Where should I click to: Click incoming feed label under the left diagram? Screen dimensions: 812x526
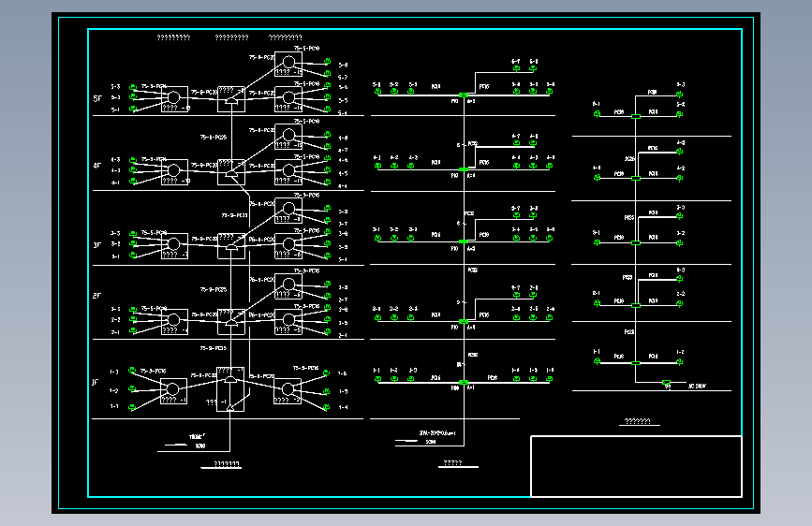pos(198,437)
